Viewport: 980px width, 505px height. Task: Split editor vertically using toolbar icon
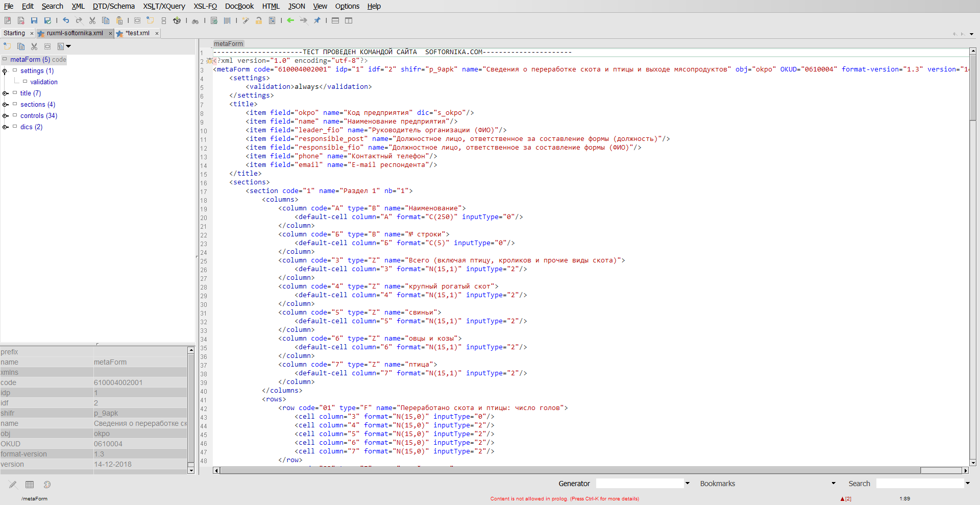pyautogui.click(x=349, y=20)
